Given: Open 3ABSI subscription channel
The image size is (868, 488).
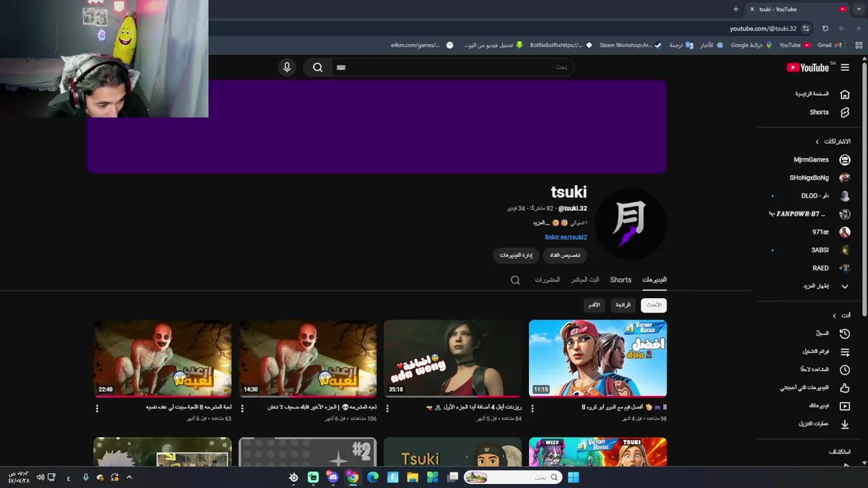Looking at the screenshot, I should pyautogui.click(x=831, y=250).
